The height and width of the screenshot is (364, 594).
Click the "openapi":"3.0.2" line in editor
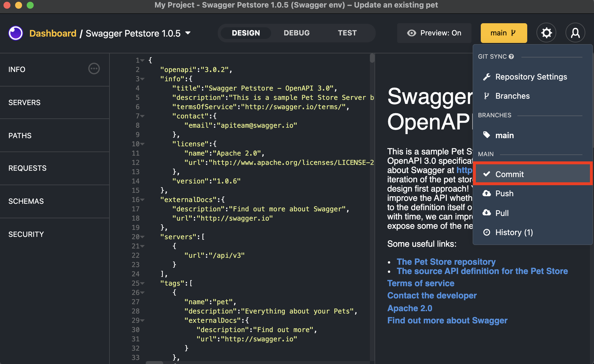(x=196, y=70)
